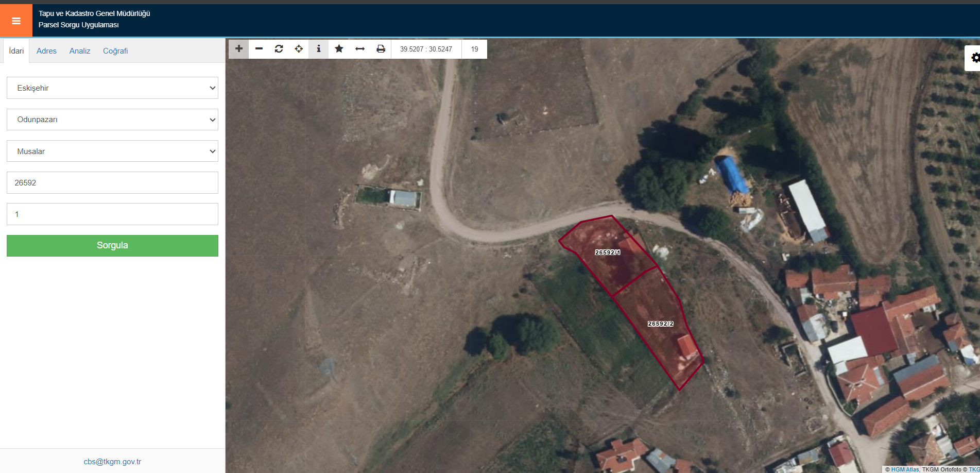This screenshot has height=473, width=980.
Task: Click the zoom in plus icon
Action: pyautogui.click(x=239, y=49)
